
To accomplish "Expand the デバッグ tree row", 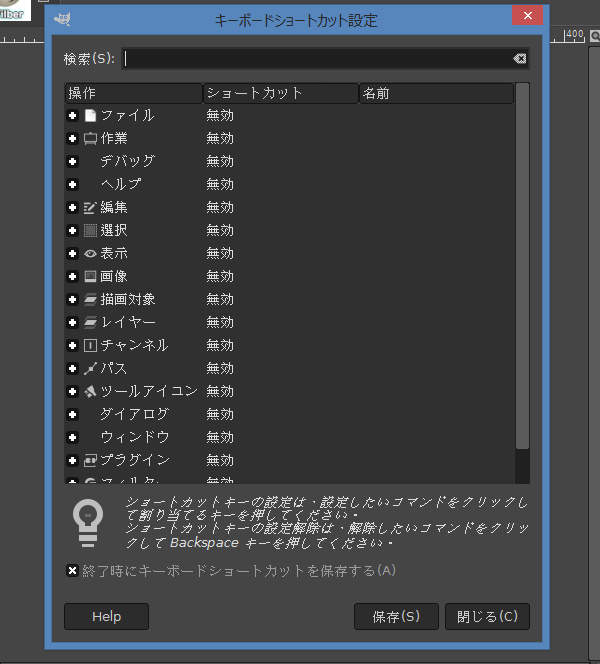I will (x=72, y=161).
